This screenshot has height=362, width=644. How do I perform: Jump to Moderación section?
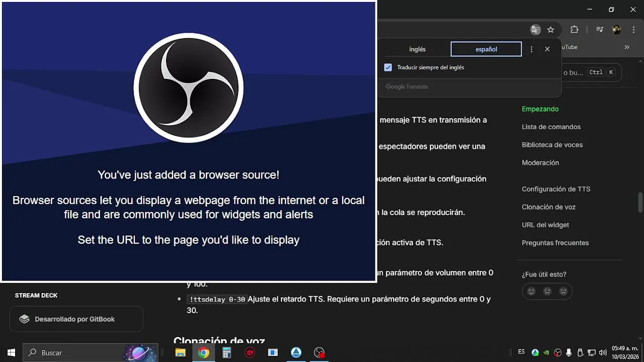point(540,163)
